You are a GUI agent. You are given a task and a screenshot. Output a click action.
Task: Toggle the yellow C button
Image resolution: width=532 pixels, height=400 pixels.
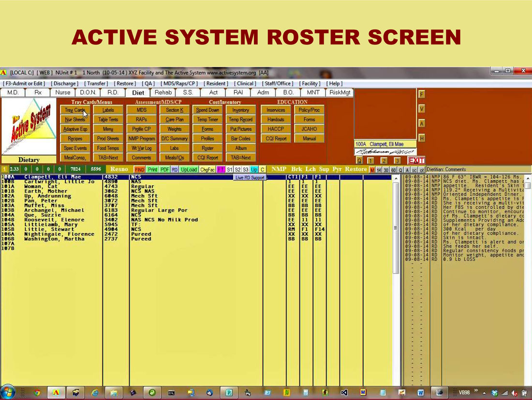tap(262, 170)
